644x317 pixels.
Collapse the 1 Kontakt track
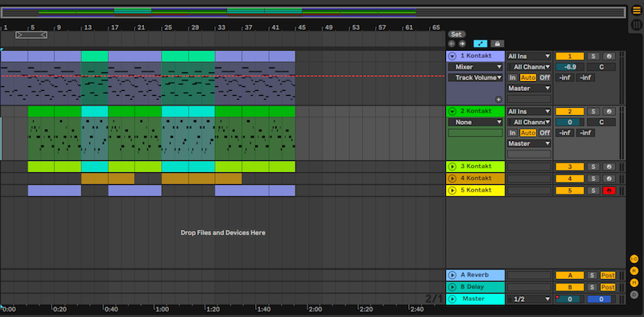[x=452, y=56]
